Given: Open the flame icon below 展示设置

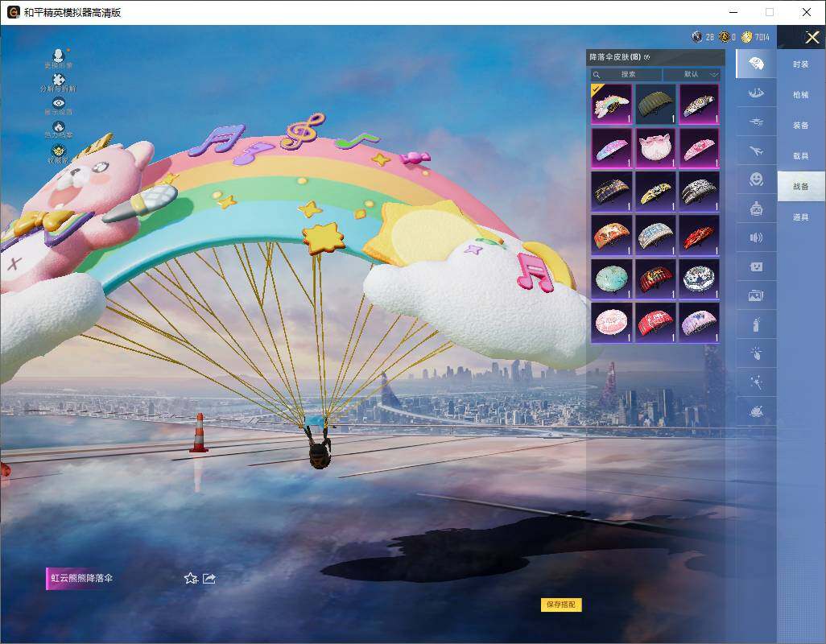Looking at the screenshot, I should [59, 126].
